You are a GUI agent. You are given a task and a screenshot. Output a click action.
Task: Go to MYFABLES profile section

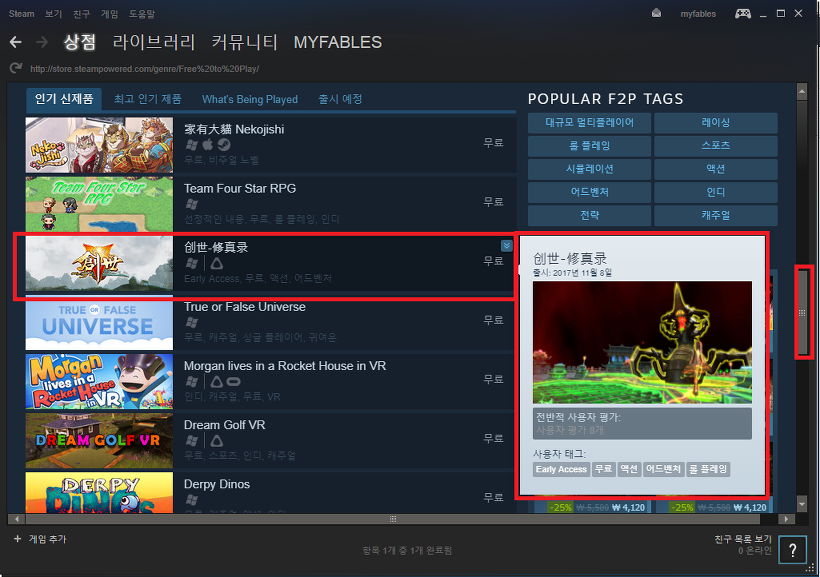click(x=338, y=42)
